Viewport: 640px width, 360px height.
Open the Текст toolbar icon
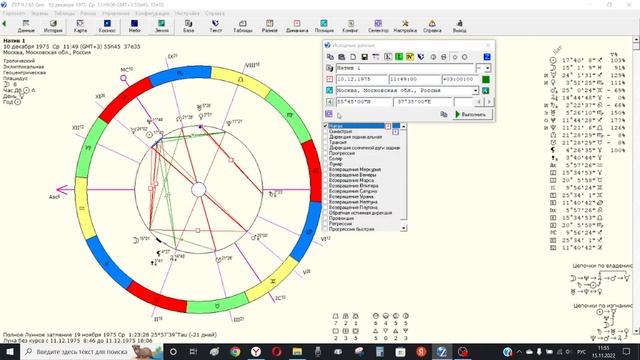216,27
